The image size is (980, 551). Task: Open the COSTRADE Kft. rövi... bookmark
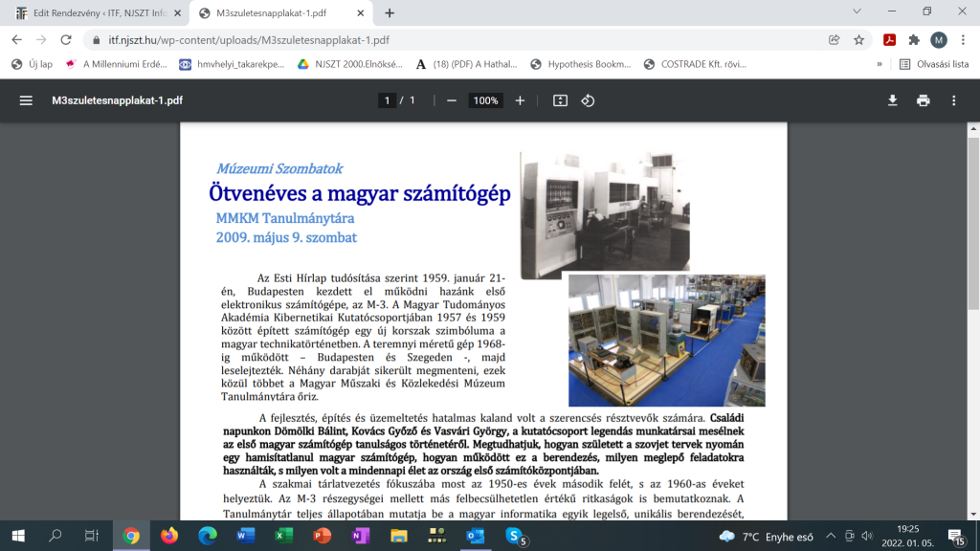click(x=695, y=64)
